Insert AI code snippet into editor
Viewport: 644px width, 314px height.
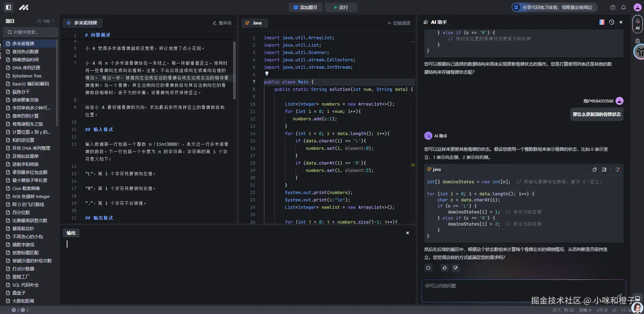tap(604, 170)
